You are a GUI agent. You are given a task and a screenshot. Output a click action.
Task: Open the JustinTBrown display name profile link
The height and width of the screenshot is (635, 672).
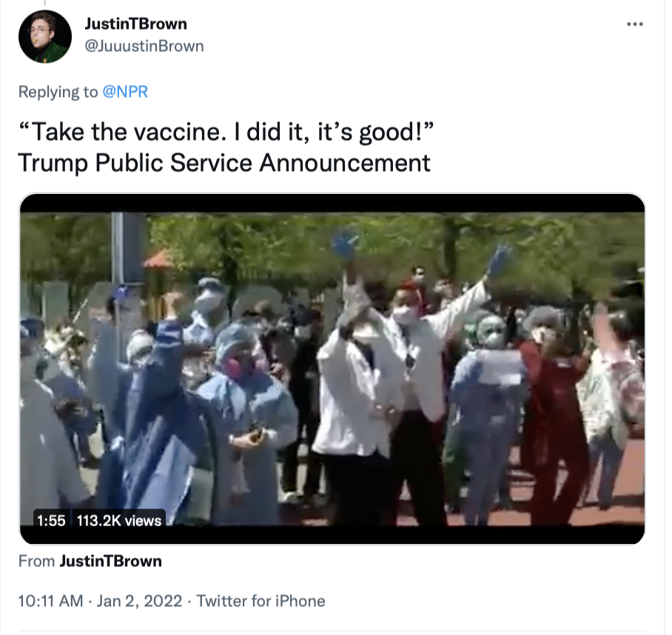click(136, 24)
